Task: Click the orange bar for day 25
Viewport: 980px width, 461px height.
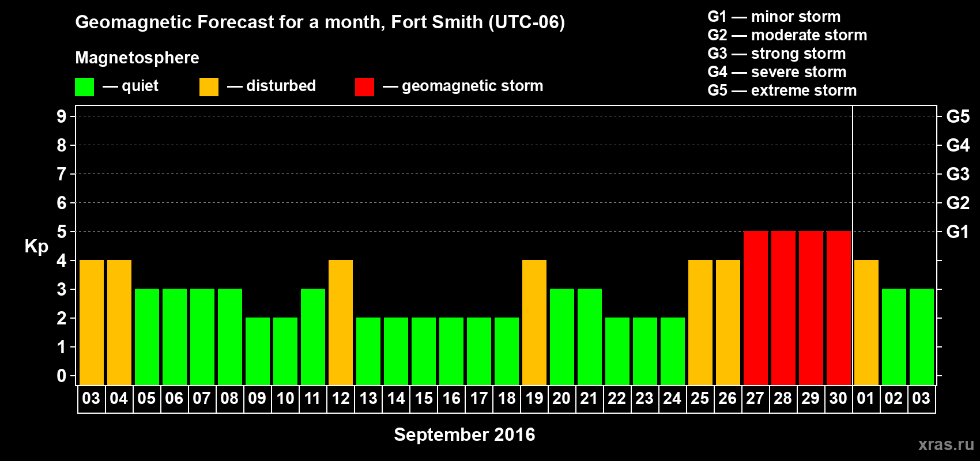Action: [x=700, y=323]
